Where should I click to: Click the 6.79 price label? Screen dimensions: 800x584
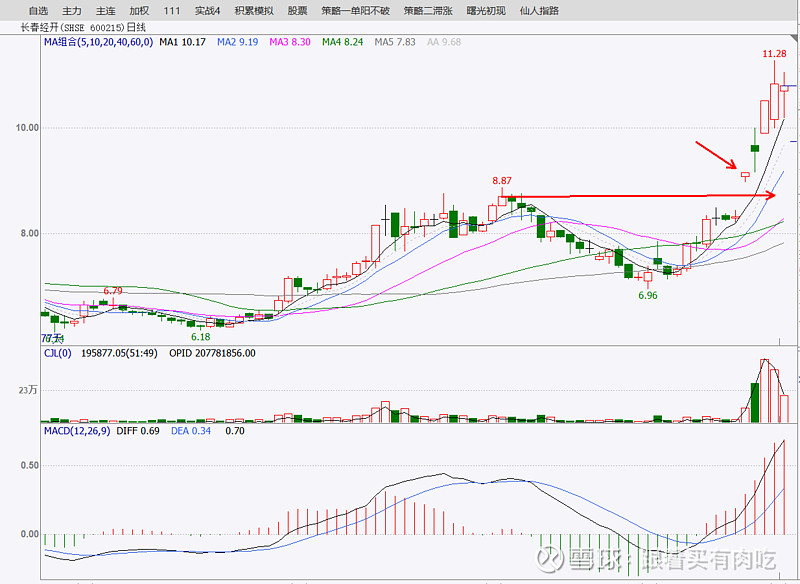tap(113, 291)
